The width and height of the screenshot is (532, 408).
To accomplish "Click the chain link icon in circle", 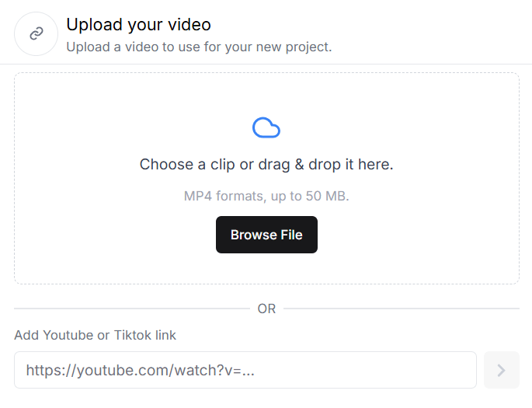I will (37, 34).
